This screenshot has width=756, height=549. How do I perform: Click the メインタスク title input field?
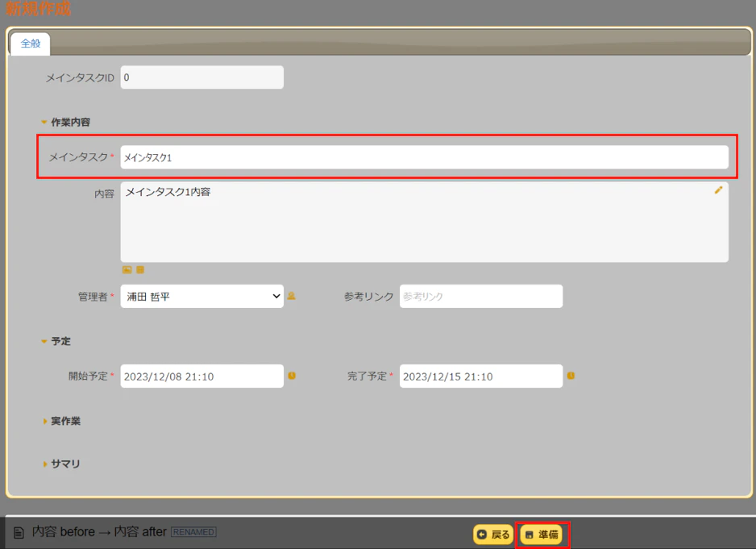(424, 157)
